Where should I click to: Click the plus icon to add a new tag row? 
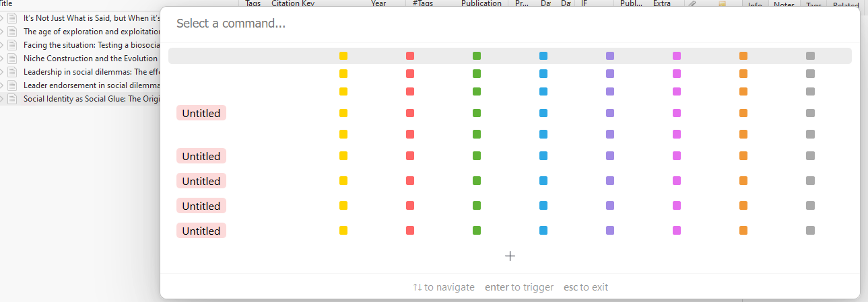click(510, 256)
